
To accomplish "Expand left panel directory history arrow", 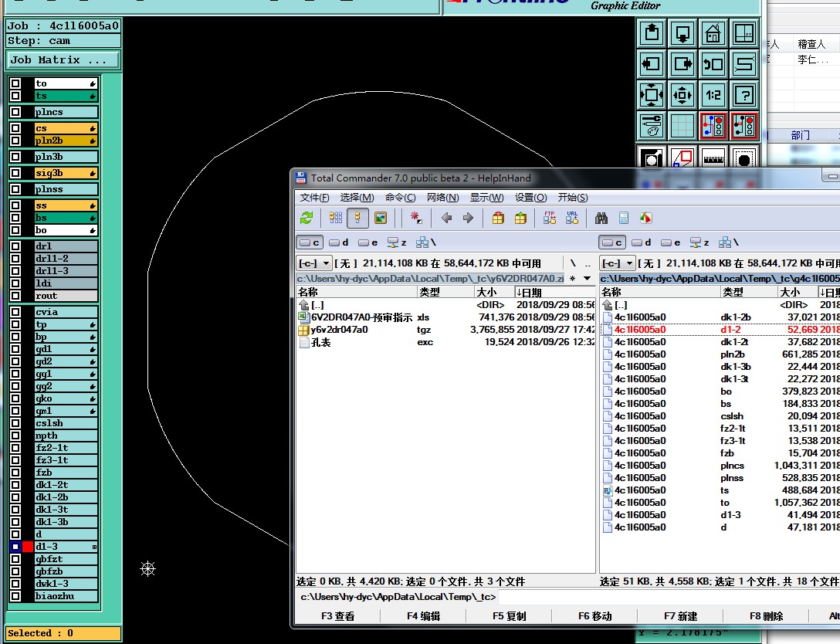I will [x=587, y=278].
